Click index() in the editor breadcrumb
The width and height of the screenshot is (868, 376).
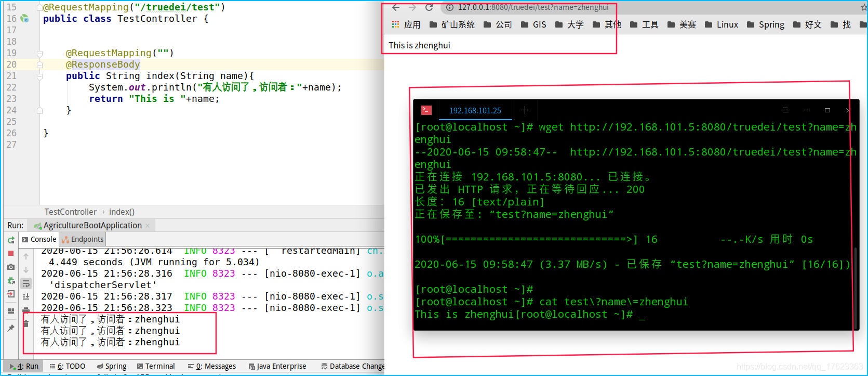pos(122,212)
